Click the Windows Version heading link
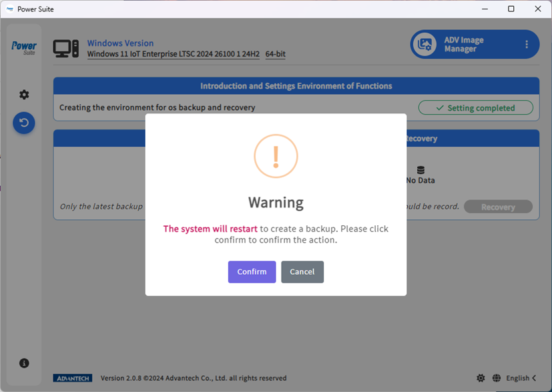This screenshot has height=392, width=552. pyautogui.click(x=120, y=43)
